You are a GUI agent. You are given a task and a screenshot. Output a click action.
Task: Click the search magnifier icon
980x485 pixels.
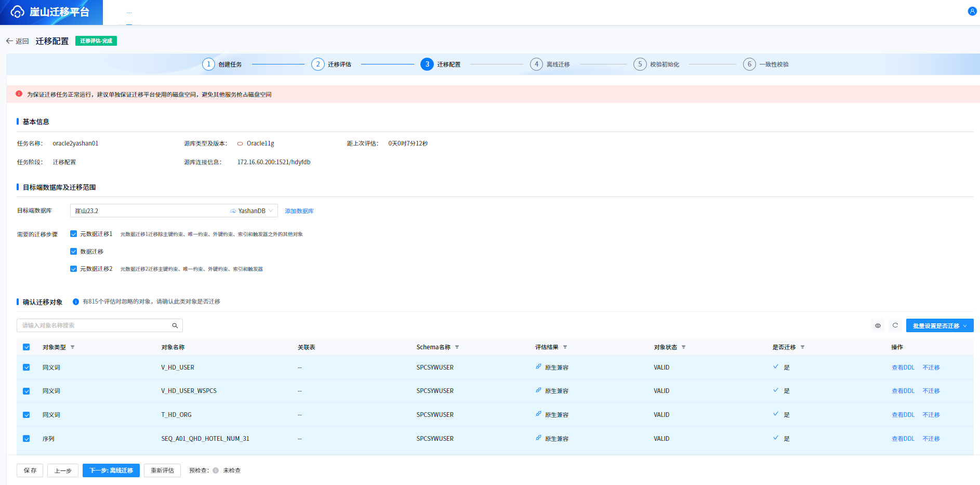[x=175, y=325]
